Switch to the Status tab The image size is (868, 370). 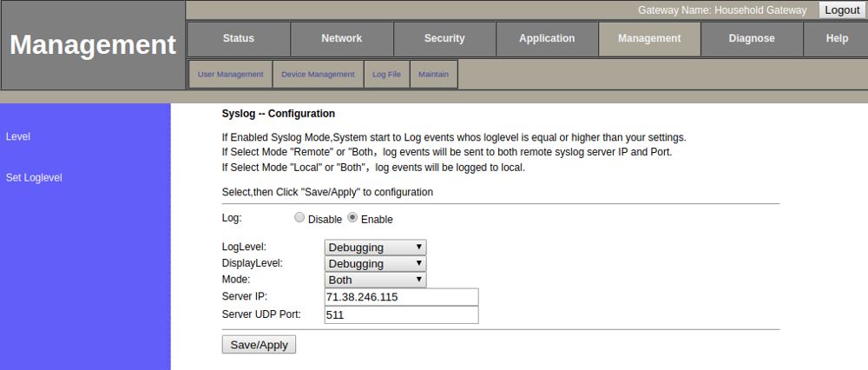tap(239, 38)
